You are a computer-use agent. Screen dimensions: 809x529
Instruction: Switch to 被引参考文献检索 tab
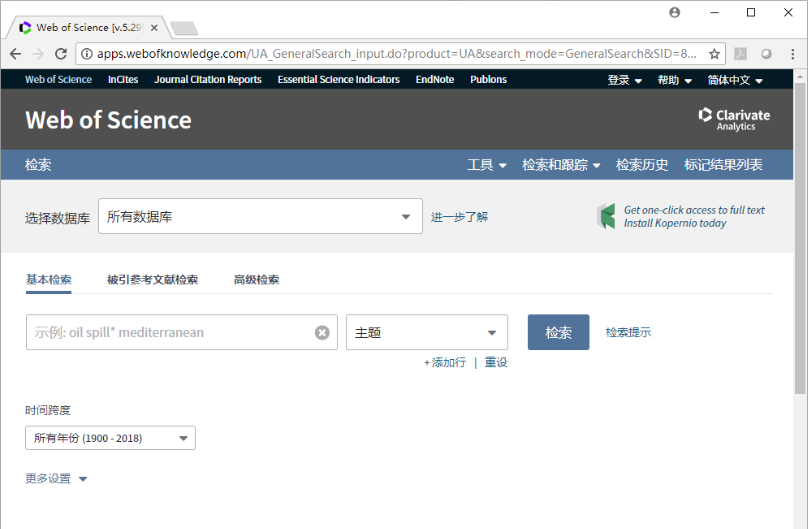[152, 280]
